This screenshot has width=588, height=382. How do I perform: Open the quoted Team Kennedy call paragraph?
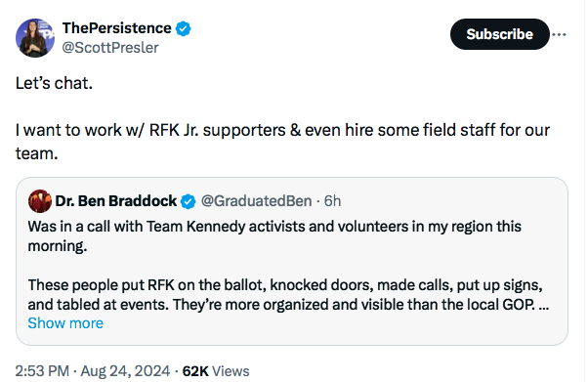pos(274,236)
